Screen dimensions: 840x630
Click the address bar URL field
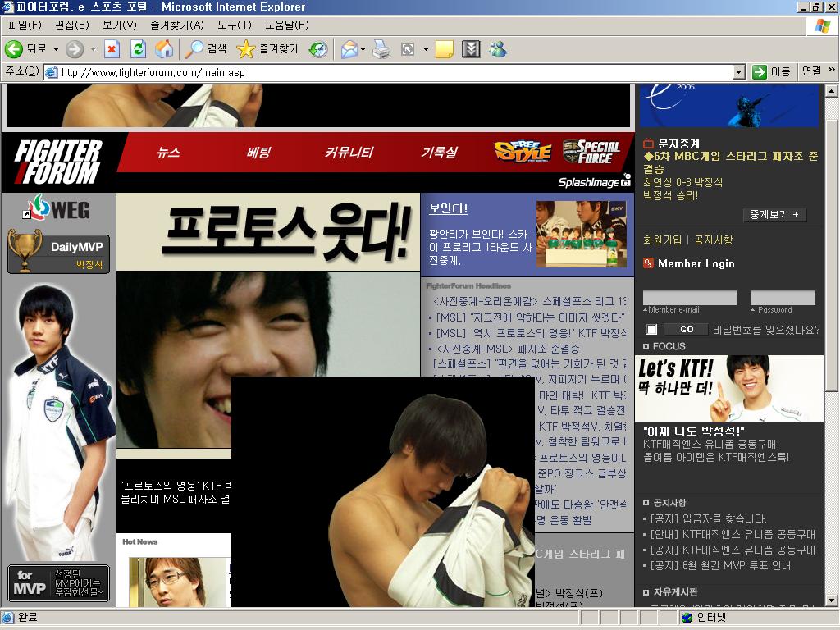point(395,72)
